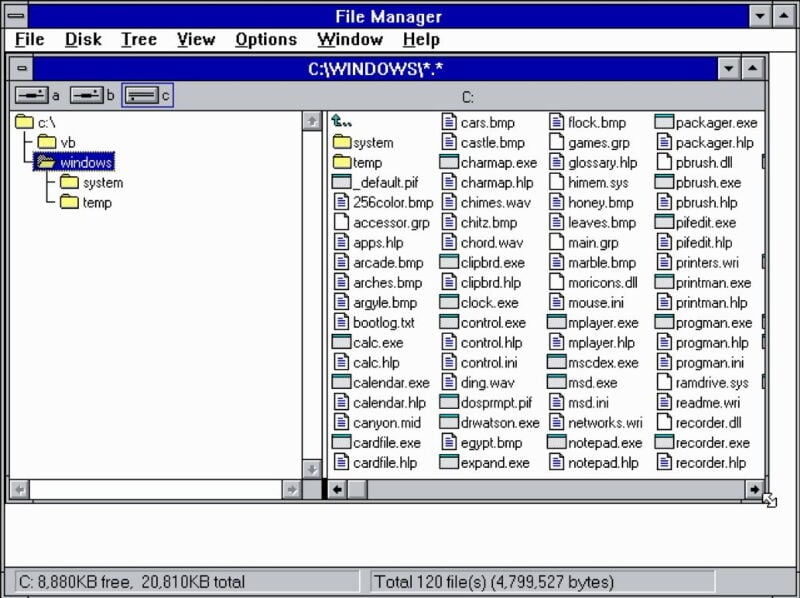Screen dimensions: 800x598
Task: Click tree pane scroll down arrow
Action: [x=312, y=468]
